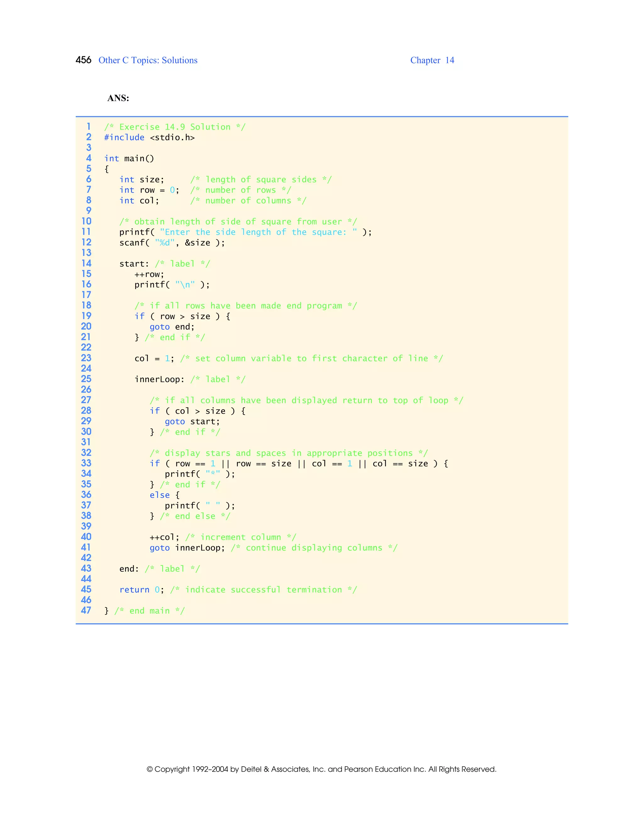Click the '++row;' statement
This screenshot has width=644, height=833.
tap(149, 275)
